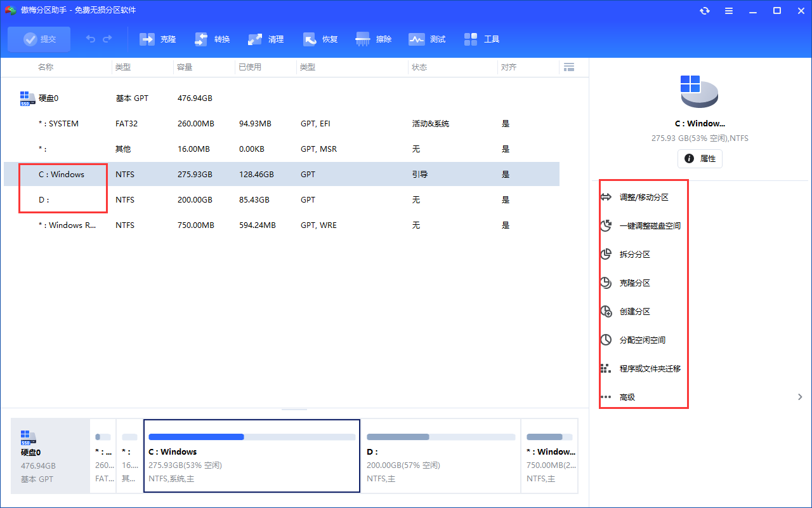The image size is (812, 508).
Task: Click the 创建分区 plus icon
Action: click(x=606, y=311)
